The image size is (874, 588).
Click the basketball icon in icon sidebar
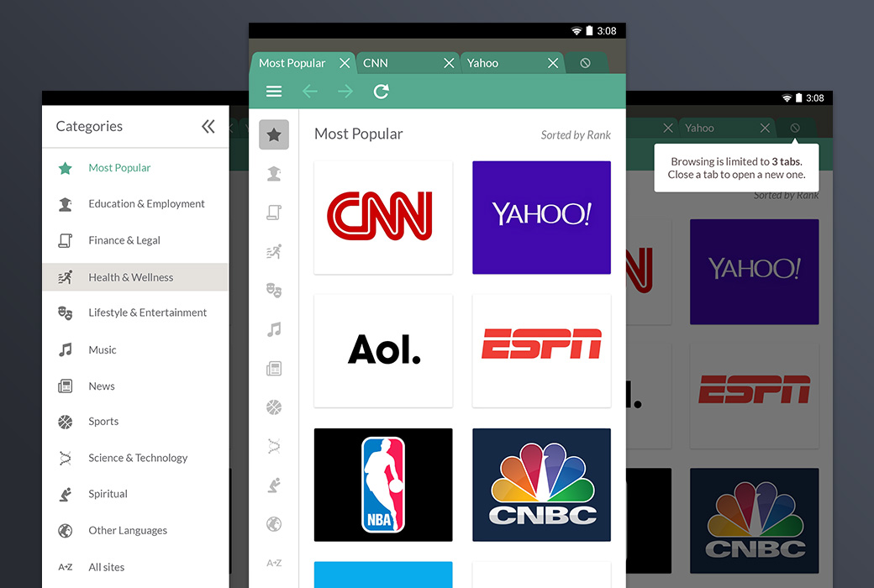click(x=274, y=407)
